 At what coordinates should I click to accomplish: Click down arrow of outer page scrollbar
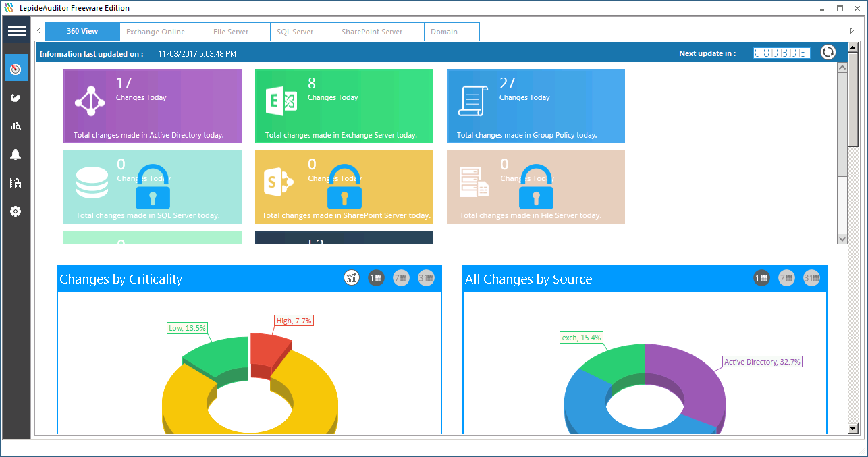point(853,429)
